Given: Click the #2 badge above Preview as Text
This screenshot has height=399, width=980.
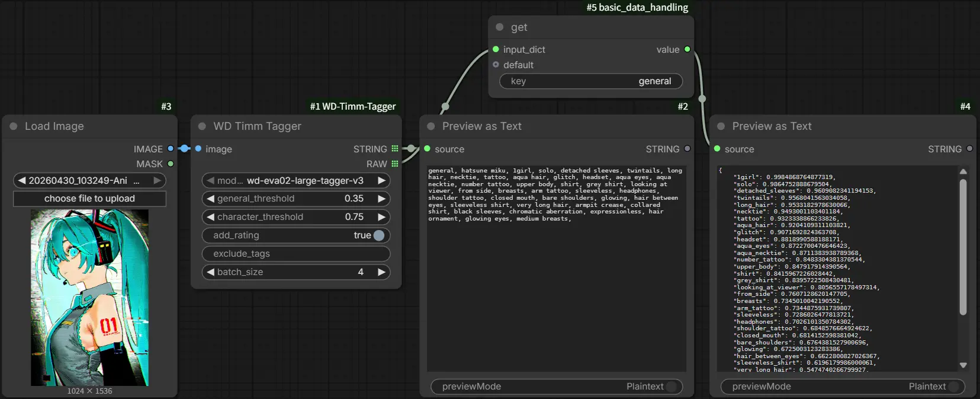Looking at the screenshot, I should pyautogui.click(x=683, y=106).
